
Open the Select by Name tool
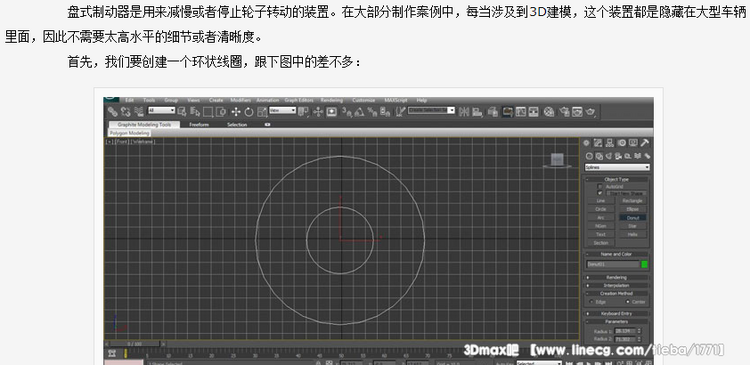[195, 112]
